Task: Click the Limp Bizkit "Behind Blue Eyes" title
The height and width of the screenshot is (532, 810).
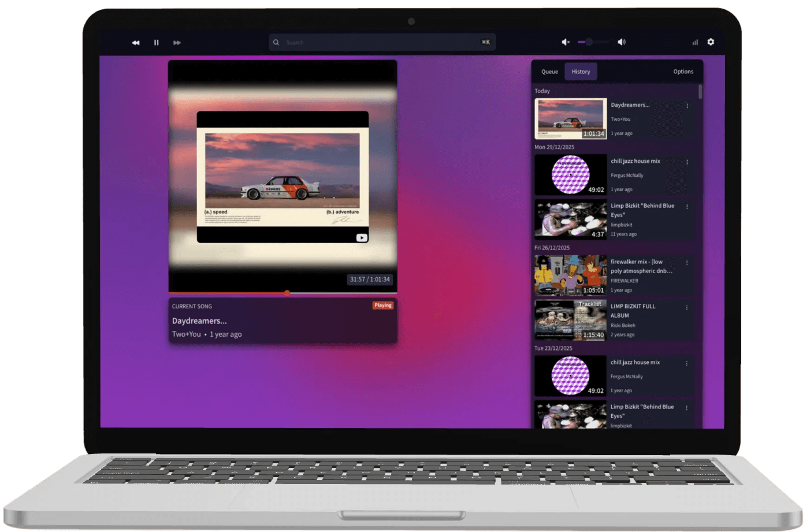Action: coord(642,210)
